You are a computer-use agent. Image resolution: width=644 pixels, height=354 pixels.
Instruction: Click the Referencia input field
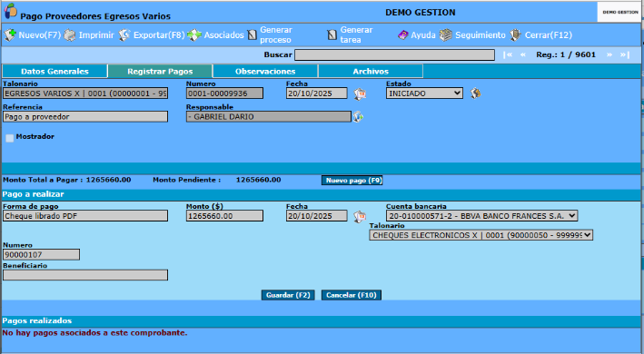click(x=85, y=117)
